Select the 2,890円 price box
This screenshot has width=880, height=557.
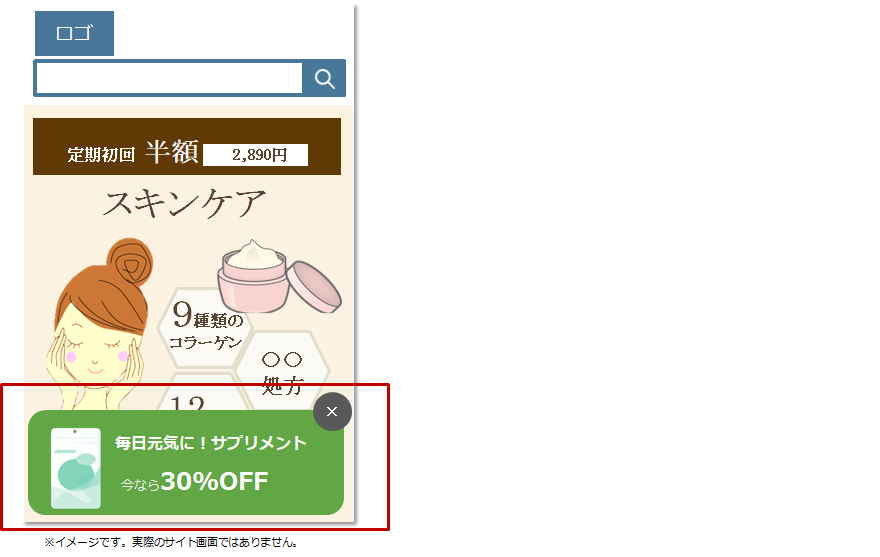[255, 155]
